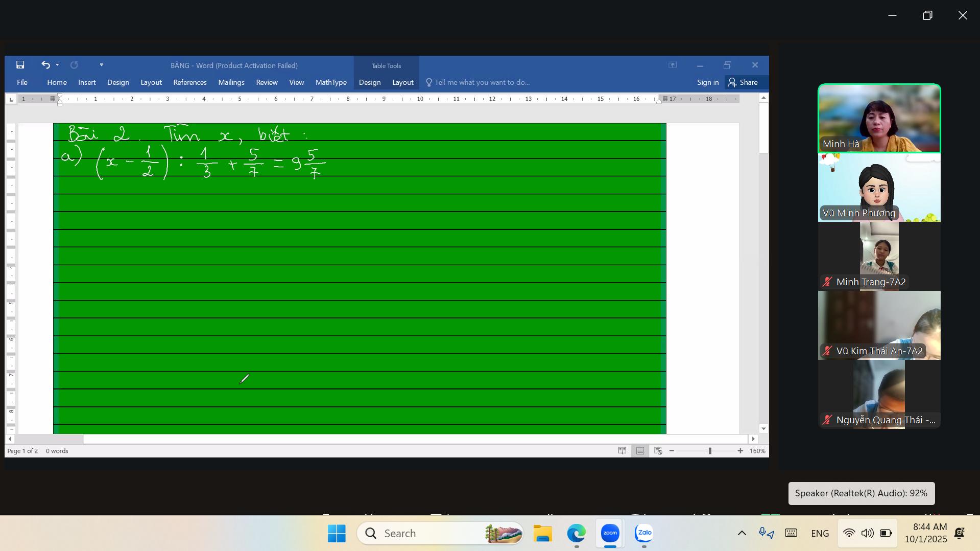980x551 pixels.
Task: Show hidden icons chevron in system tray
Action: (x=742, y=533)
